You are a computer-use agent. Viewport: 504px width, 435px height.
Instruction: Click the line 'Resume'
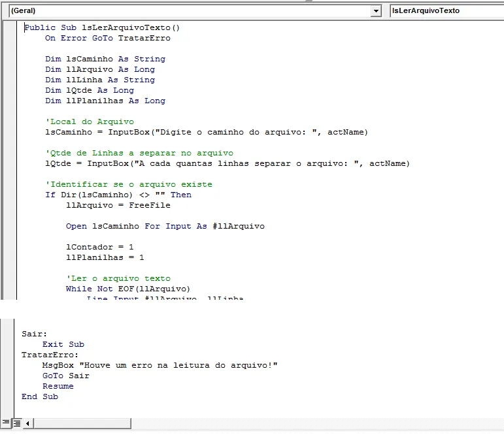(x=58, y=386)
